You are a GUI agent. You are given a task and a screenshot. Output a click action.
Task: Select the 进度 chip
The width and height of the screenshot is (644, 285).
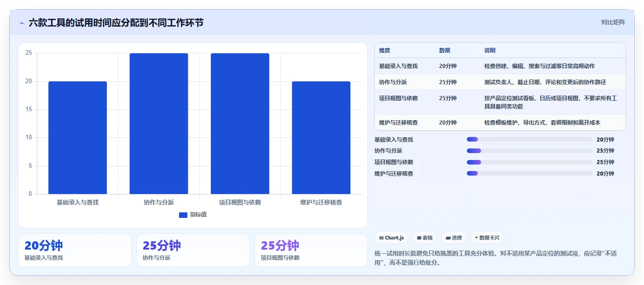pos(453,238)
